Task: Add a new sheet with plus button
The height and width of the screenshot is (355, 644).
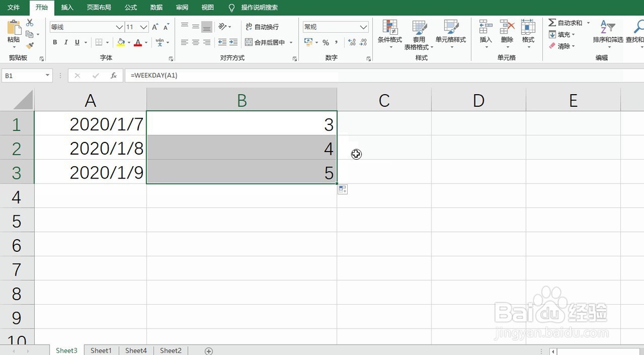Action: point(209,350)
